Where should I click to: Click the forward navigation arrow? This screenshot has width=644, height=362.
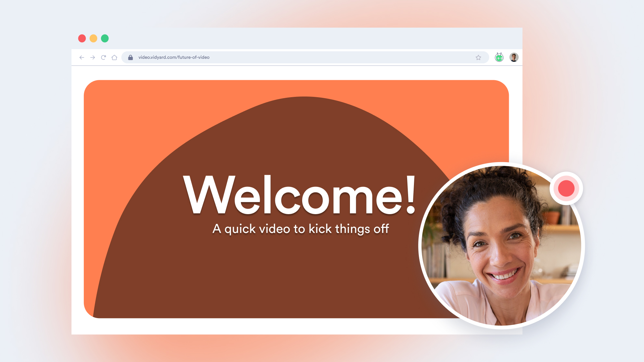click(x=93, y=58)
